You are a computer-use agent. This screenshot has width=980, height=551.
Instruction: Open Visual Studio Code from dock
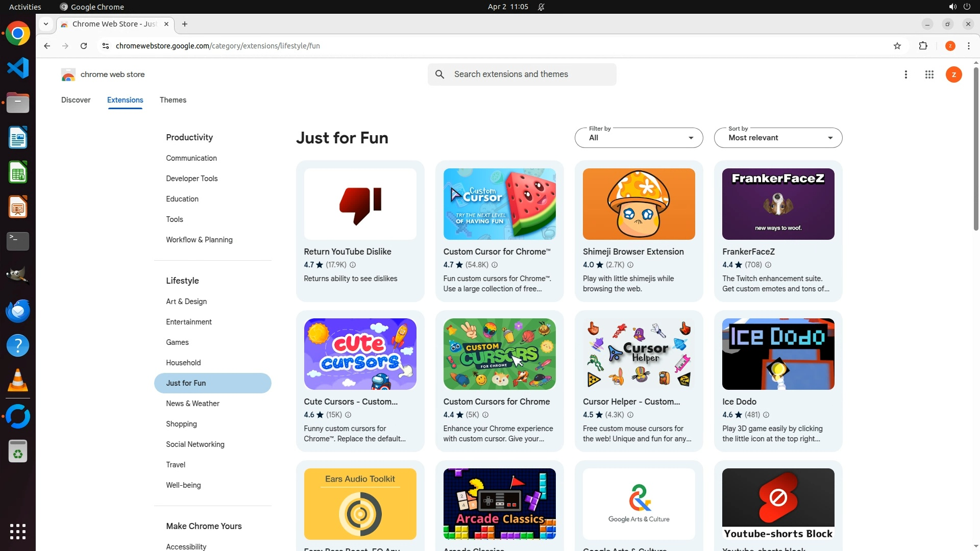click(18, 68)
